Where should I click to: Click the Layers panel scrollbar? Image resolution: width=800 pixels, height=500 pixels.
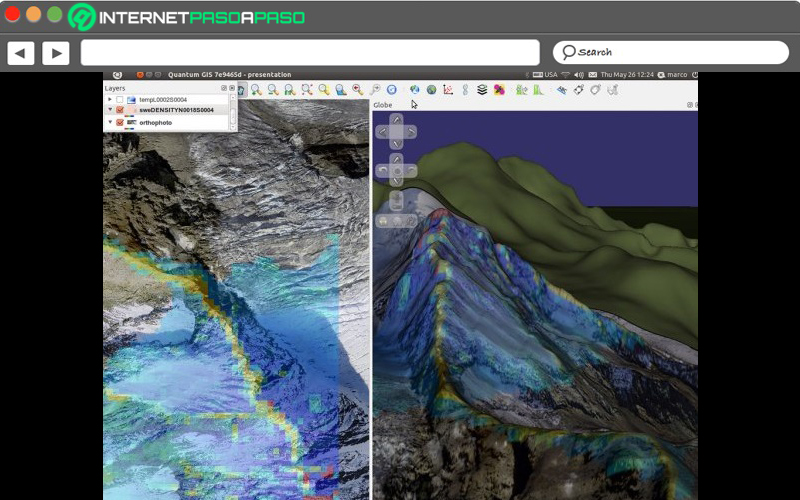233,112
